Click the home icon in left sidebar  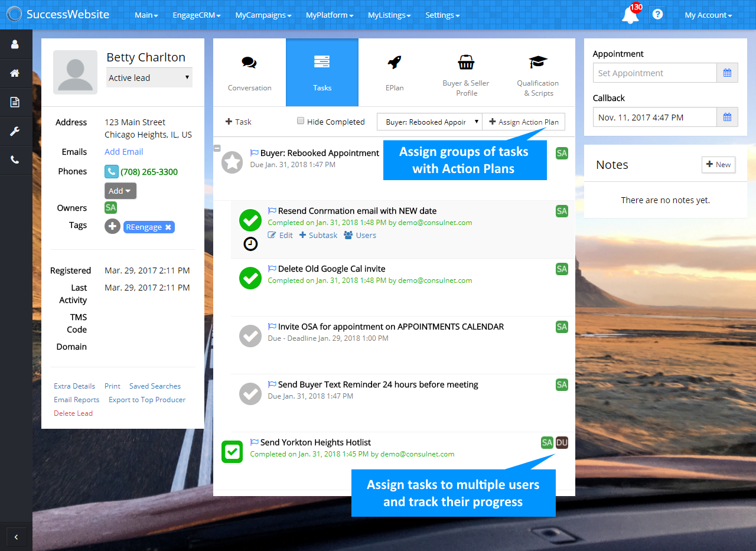click(15, 73)
